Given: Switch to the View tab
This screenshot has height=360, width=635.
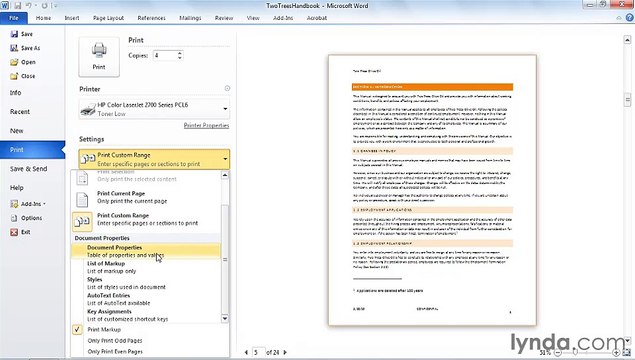Looking at the screenshot, I should [253, 18].
